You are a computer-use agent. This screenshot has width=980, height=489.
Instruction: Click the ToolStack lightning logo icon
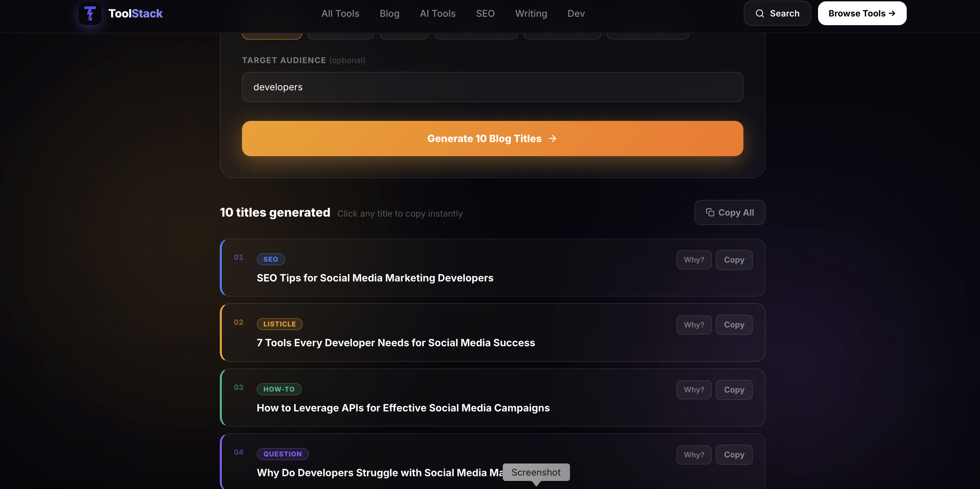click(x=90, y=13)
